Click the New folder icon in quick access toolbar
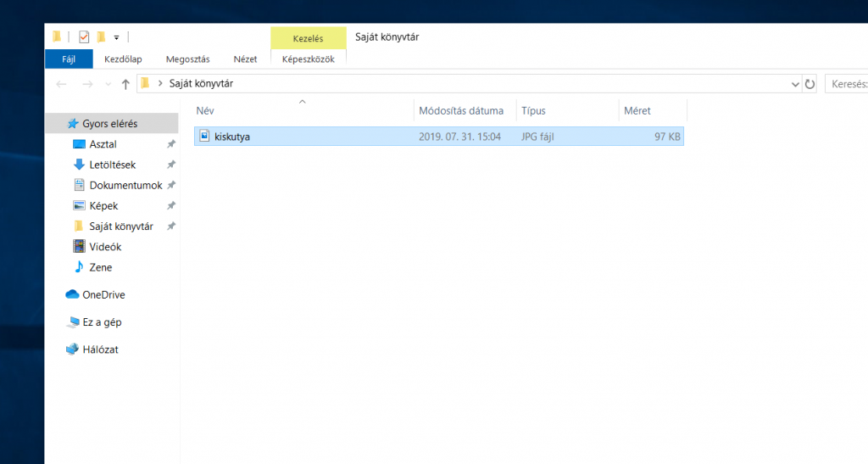The image size is (868, 464). coord(101,36)
